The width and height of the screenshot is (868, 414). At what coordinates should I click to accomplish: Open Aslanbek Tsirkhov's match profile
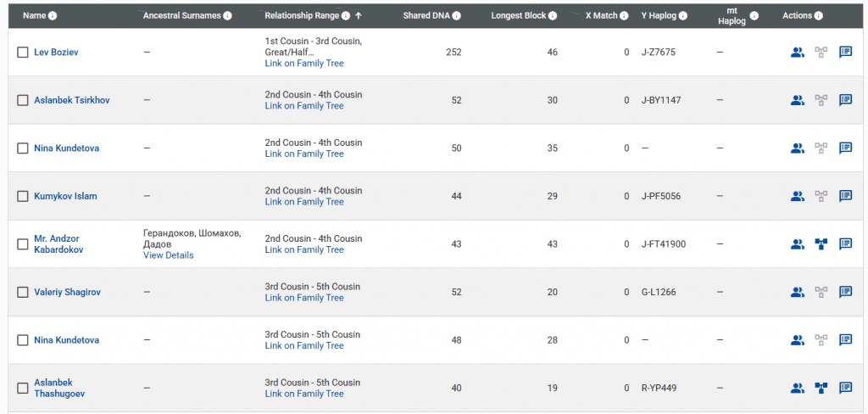[71, 100]
